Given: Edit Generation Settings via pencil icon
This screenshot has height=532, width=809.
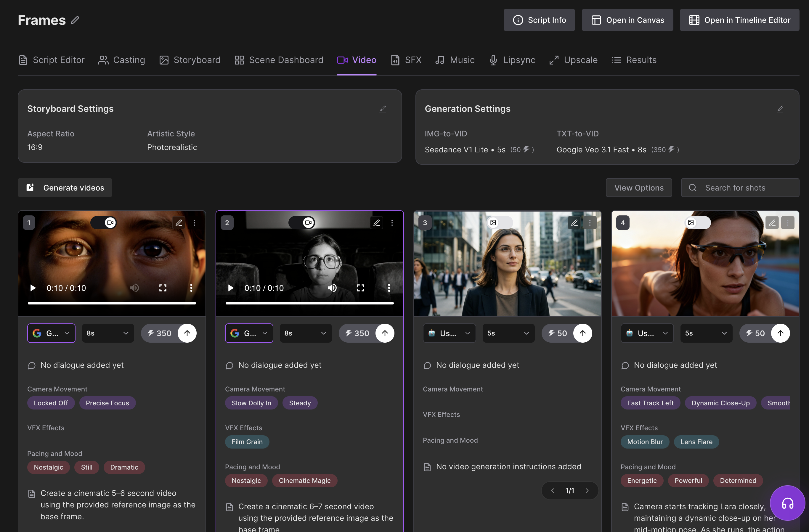Looking at the screenshot, I should coord(780,109).
